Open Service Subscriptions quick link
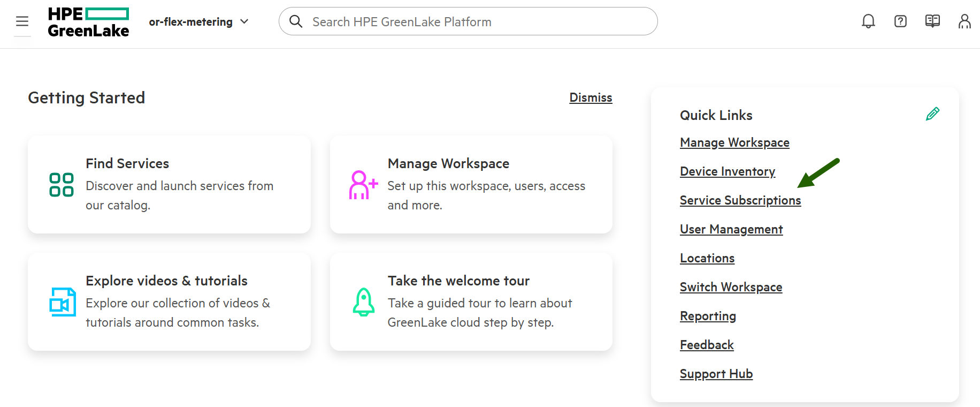This screenshot has height=407, width=980. click(x=740, y=200)
